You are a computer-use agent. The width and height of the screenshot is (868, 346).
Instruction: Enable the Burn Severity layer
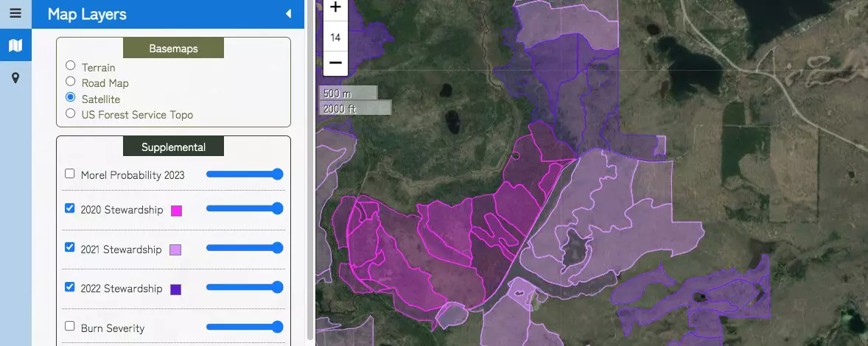click(x=70, y=326)
